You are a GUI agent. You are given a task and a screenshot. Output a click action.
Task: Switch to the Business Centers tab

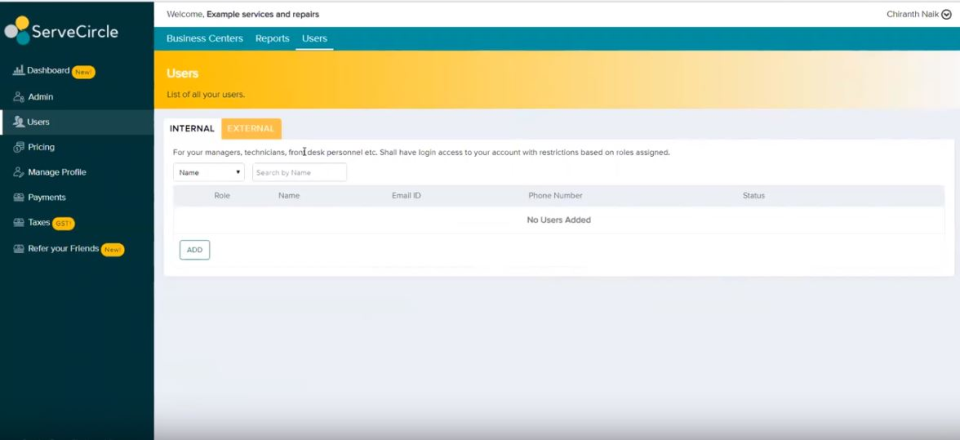(x=204, y=39)
